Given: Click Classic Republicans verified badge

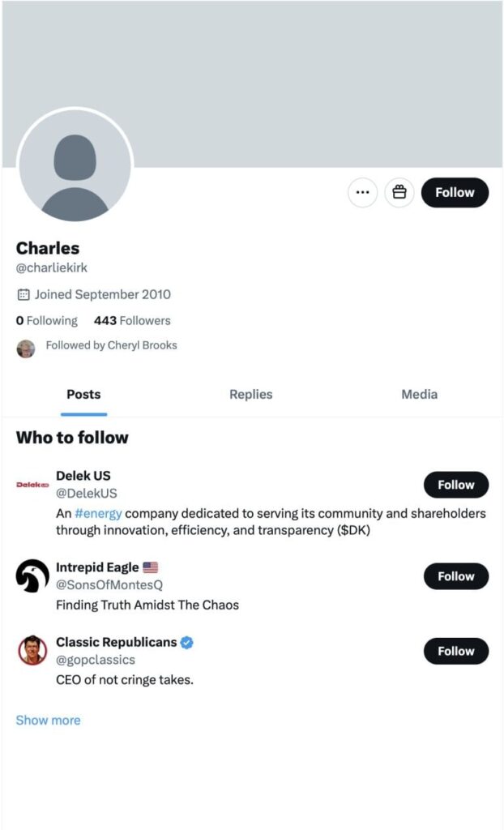Looking at the screenshot, I should pyautogui.click(x=186, y=642).
